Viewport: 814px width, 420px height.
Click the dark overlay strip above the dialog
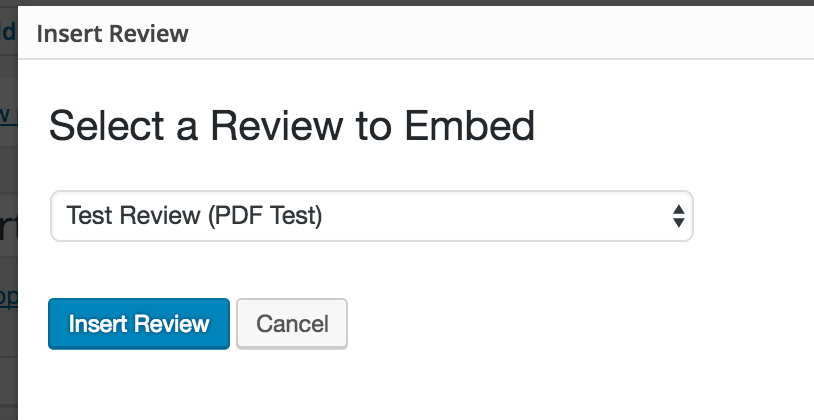click(400, 3)
